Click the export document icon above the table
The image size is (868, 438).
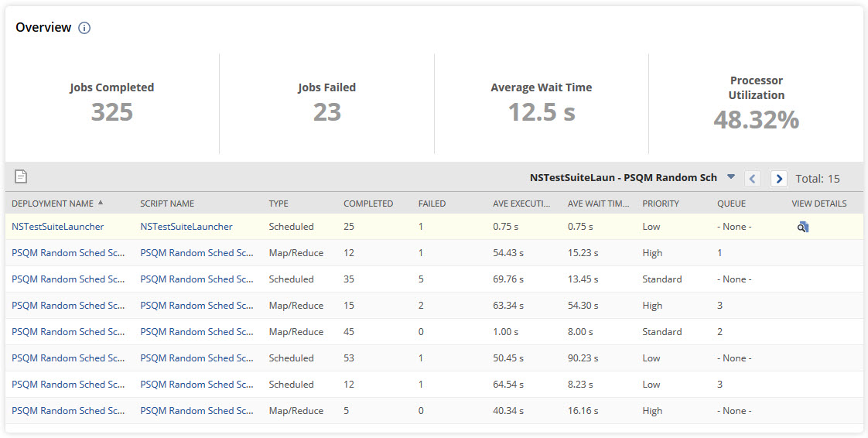(21, 177)
